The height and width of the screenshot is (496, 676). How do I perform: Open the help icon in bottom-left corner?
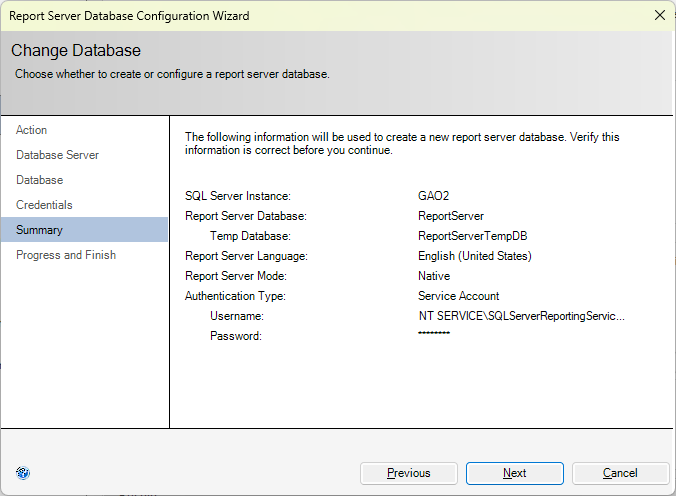(x=23, y=473)
